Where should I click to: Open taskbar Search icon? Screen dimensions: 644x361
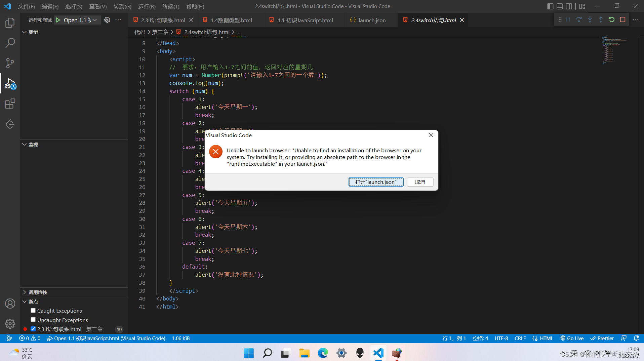267,353
